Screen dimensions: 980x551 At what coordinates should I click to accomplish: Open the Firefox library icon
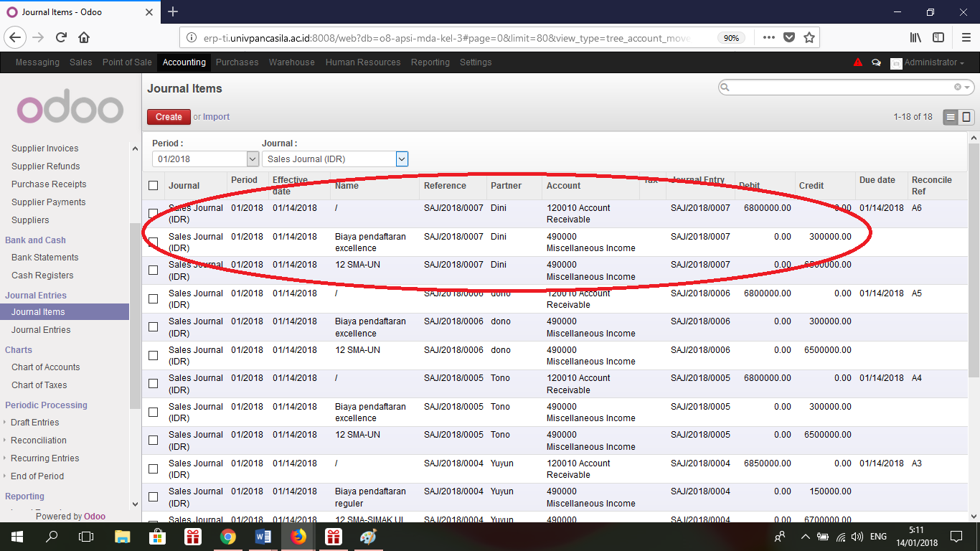pyautogui.click(x=916, y=37)
